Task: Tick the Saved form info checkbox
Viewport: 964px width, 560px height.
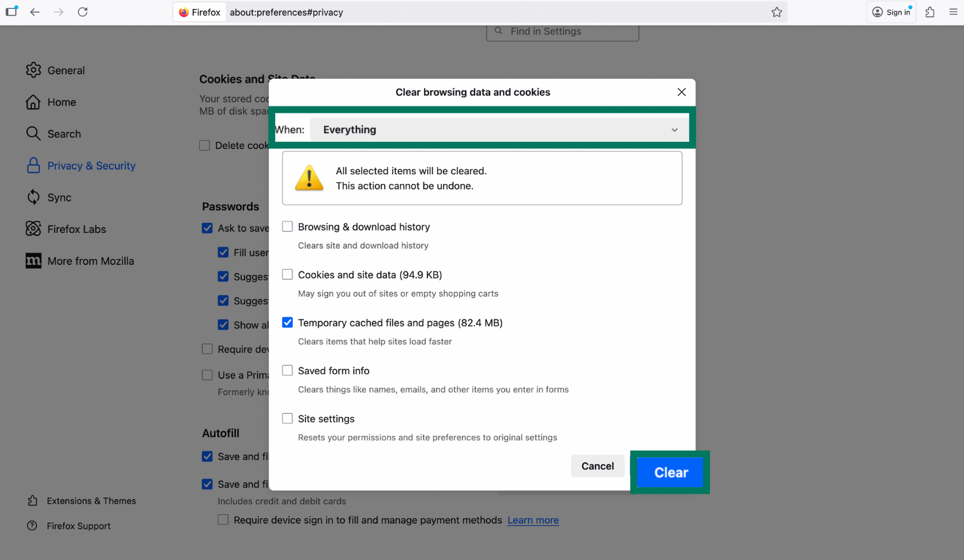Action: tap(288, 370)
